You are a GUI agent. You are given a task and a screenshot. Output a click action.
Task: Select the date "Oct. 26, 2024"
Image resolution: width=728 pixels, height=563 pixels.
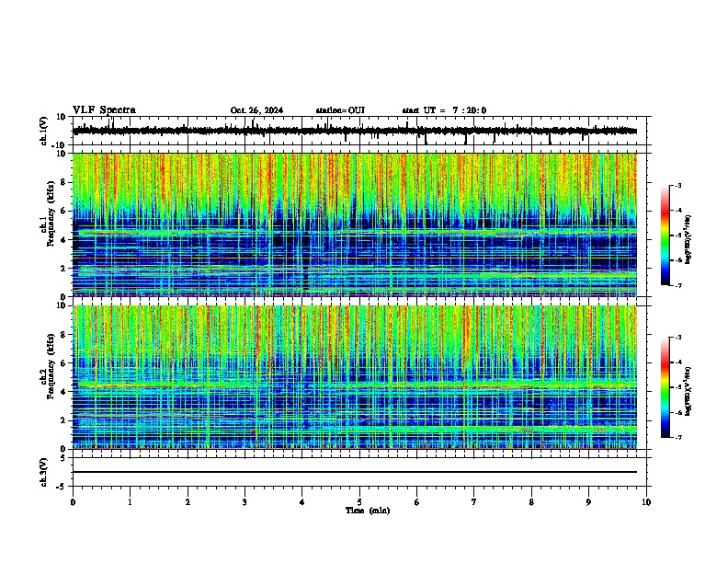point(256,110)
